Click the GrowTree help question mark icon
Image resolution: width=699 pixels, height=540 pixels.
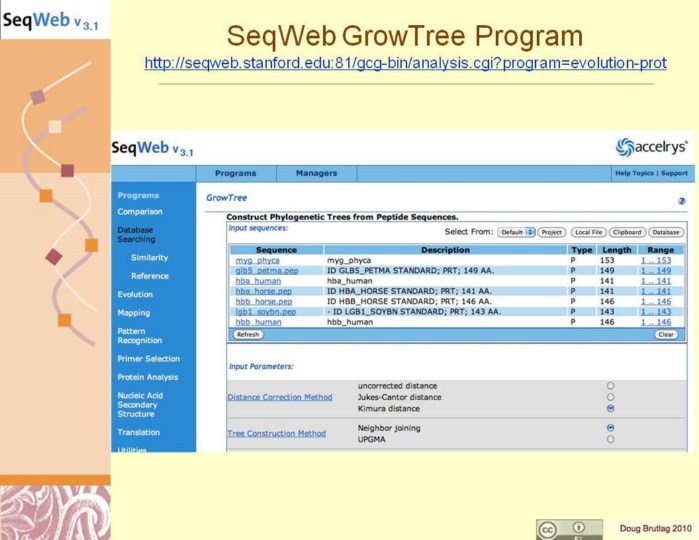[681, 201]
